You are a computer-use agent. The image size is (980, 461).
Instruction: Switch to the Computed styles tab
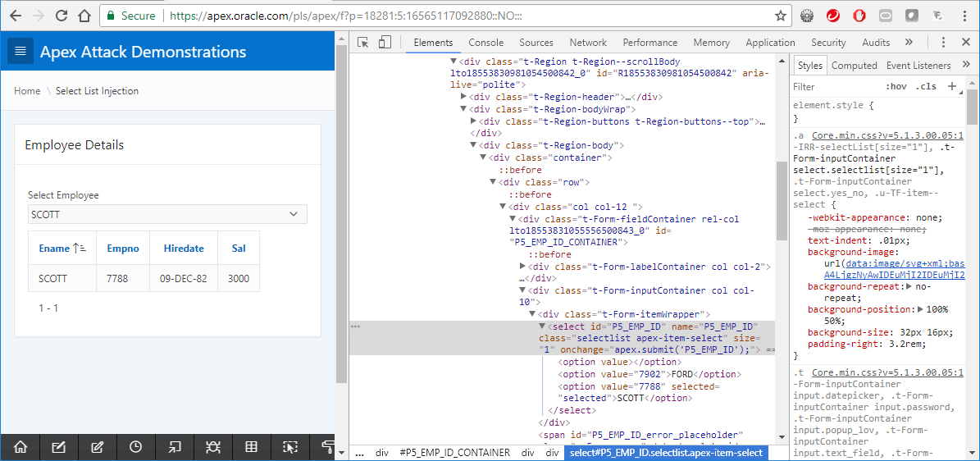[855, 65]
